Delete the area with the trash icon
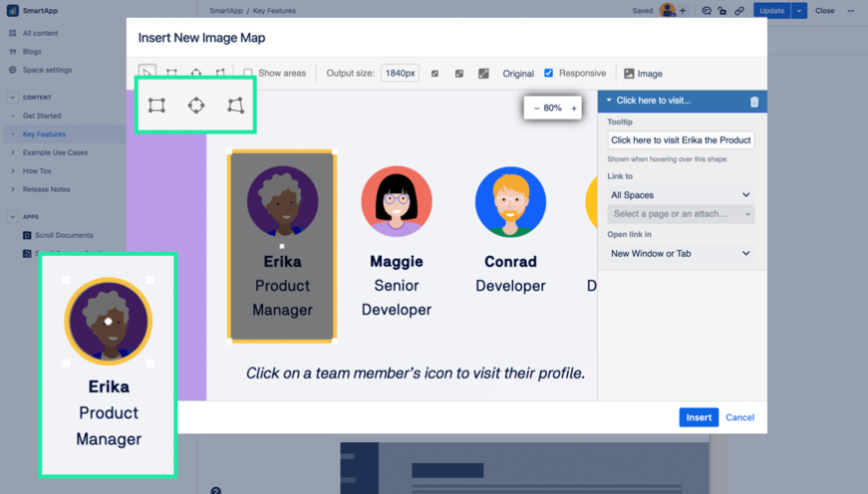 754,102
